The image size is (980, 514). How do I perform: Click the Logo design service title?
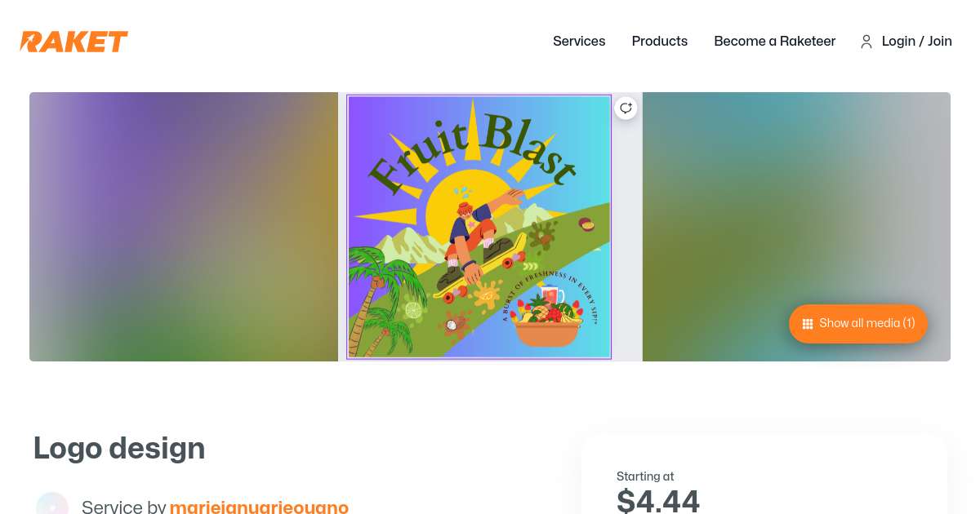click(x=119, y=448)
